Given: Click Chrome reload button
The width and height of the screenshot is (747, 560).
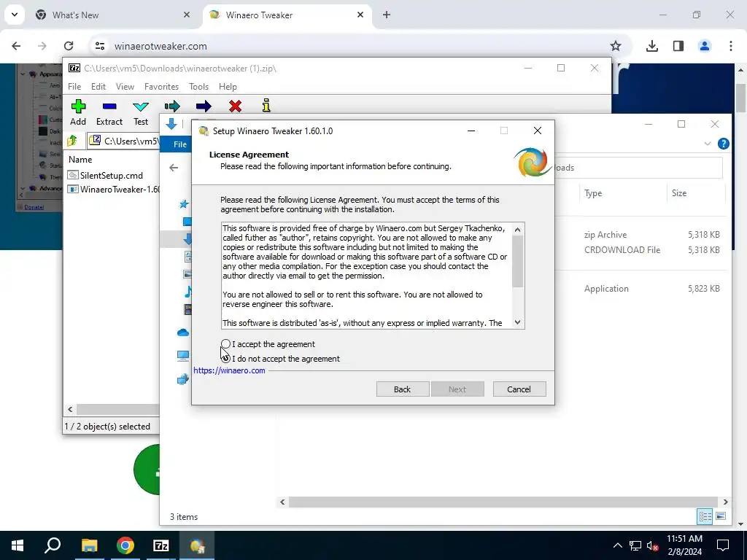Looking at the screenshot, I should click(x=69, y=46).
